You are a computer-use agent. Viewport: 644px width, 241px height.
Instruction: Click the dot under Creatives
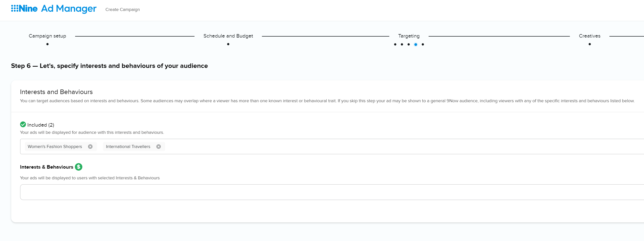tap(590, 44)
